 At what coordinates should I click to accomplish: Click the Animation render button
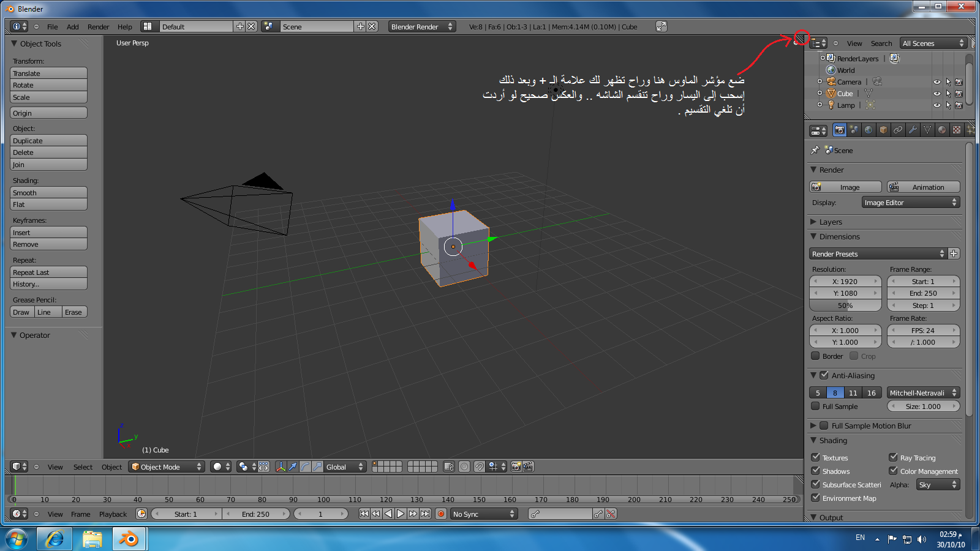point(924,187)
